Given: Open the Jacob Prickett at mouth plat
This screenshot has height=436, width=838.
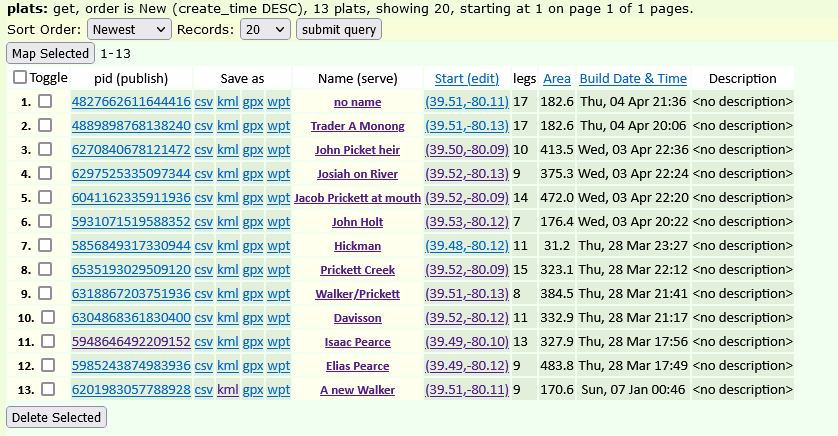Looking at the screenshot, I should [357, 198].
